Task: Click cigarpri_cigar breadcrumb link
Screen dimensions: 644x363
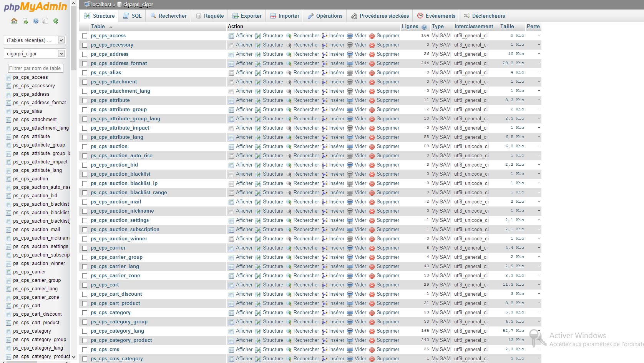Action: pyautogui.click(x=138, y=4)
